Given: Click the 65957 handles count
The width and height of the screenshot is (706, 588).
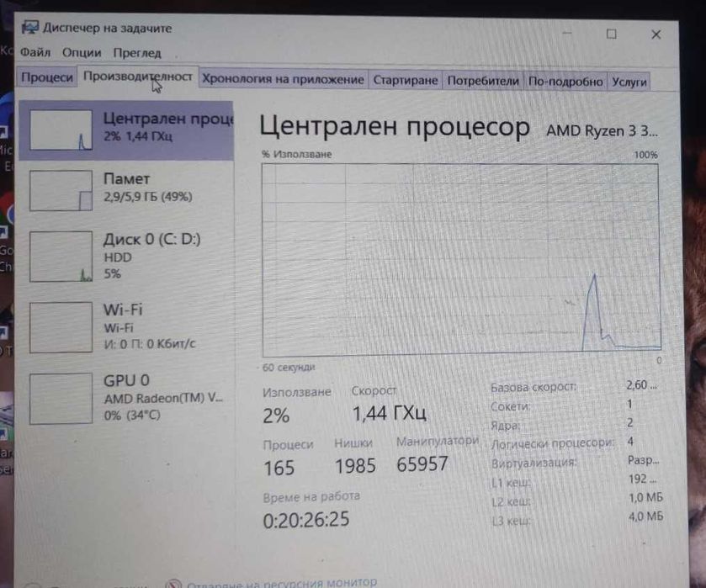Looking at the screenshot, I should (422, 464).
